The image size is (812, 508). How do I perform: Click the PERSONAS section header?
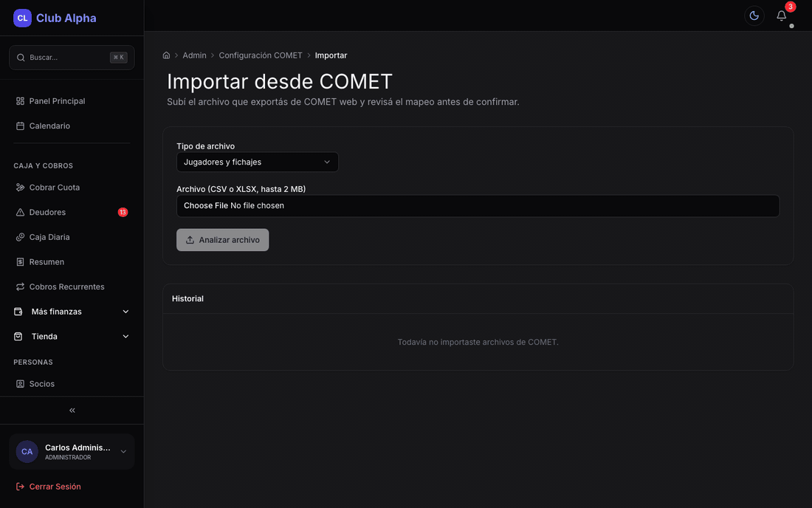pos(33,362)
